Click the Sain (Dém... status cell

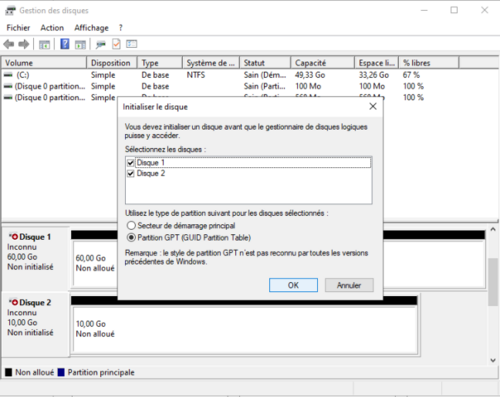coord(265,75)
